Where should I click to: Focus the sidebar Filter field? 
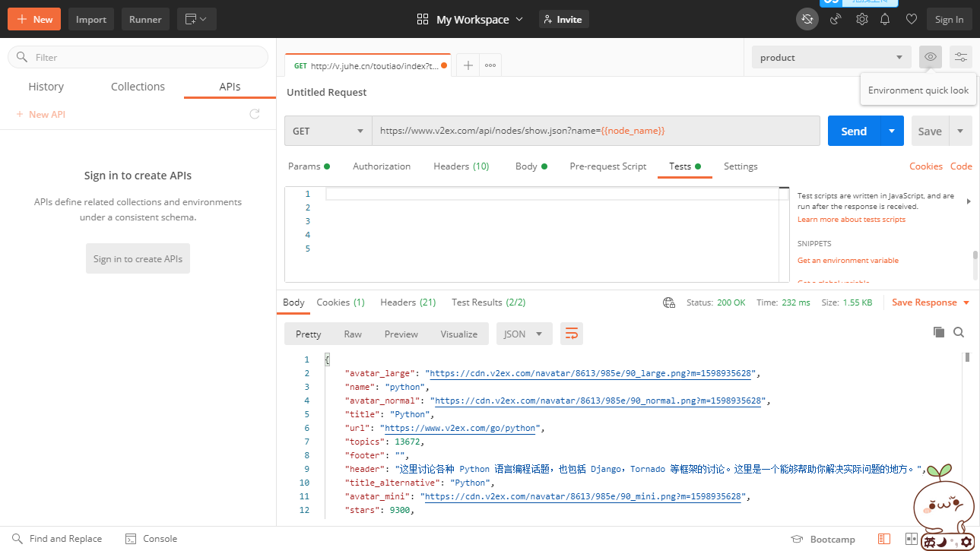[138, 57]
